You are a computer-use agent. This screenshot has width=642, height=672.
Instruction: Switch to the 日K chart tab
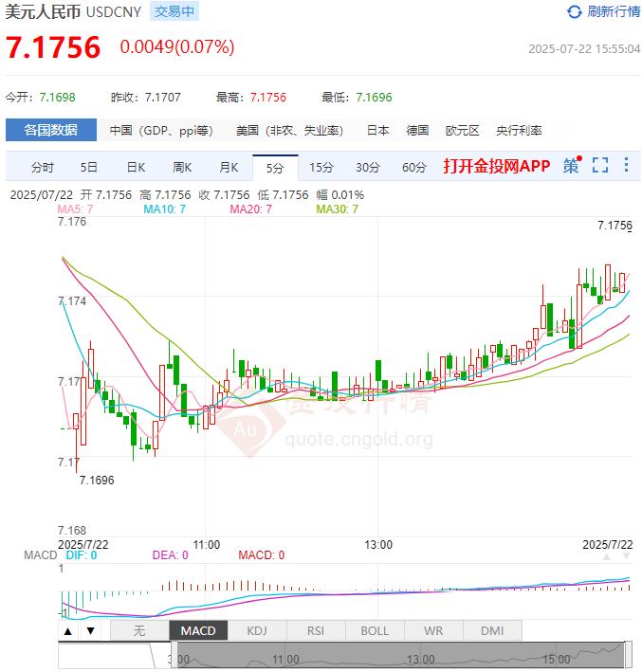(136, 167)
